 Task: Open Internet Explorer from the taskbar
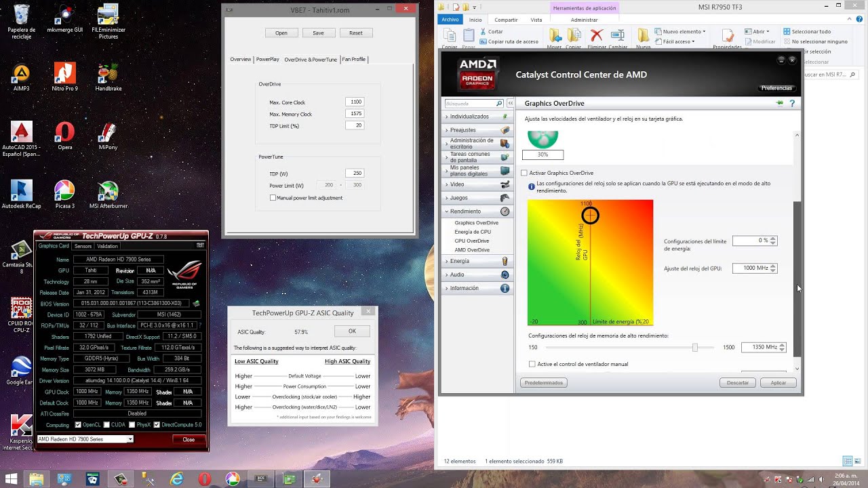pyautogui.click(x=177, y=479)
